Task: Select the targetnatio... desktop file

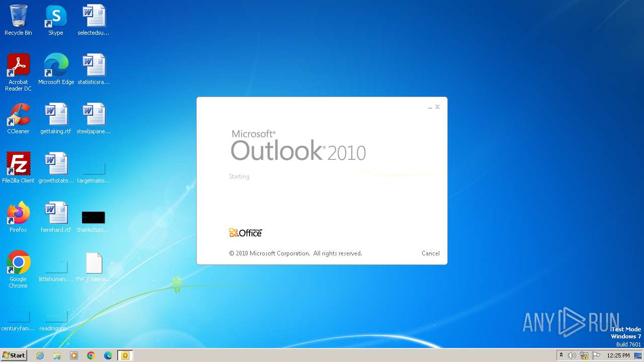Action: click(94, 172)
